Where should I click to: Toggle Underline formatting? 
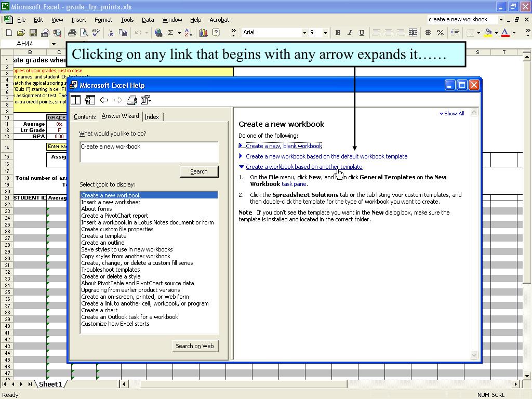(x=362, y=33)
